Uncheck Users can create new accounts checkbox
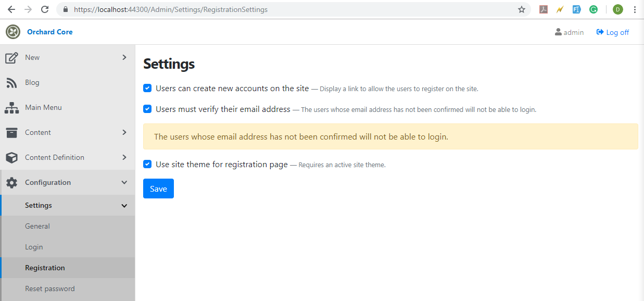The image size is (644, 301). (147, 89)
